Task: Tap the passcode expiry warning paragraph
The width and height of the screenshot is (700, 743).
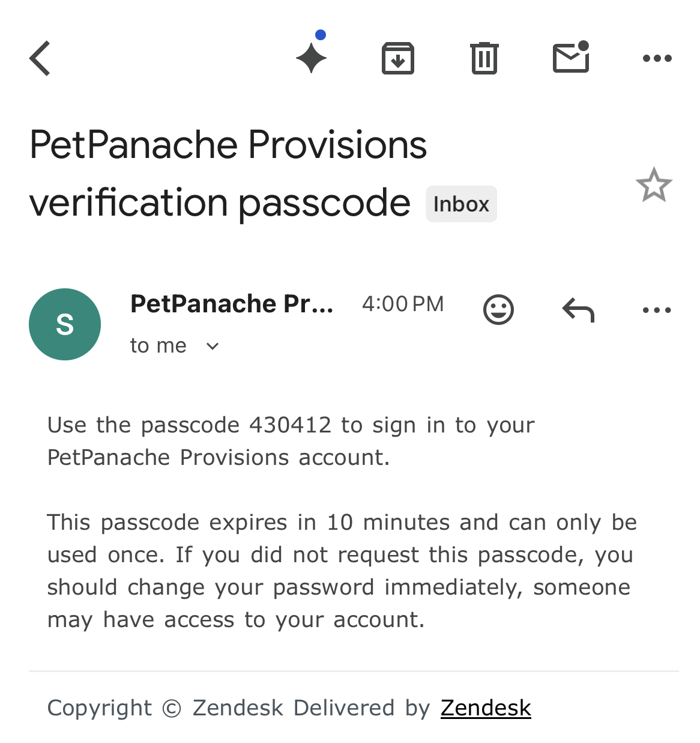Action: click(x=342, y=571)
